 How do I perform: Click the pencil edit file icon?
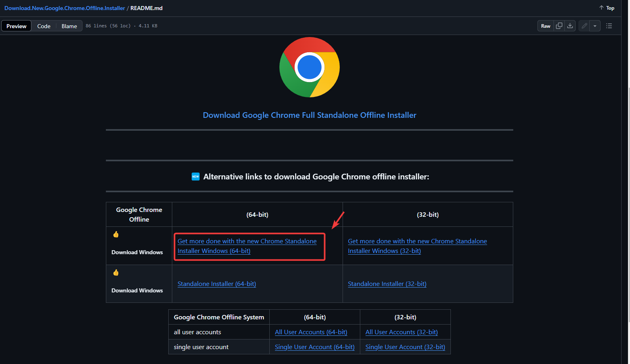click(x=584, y=26)
